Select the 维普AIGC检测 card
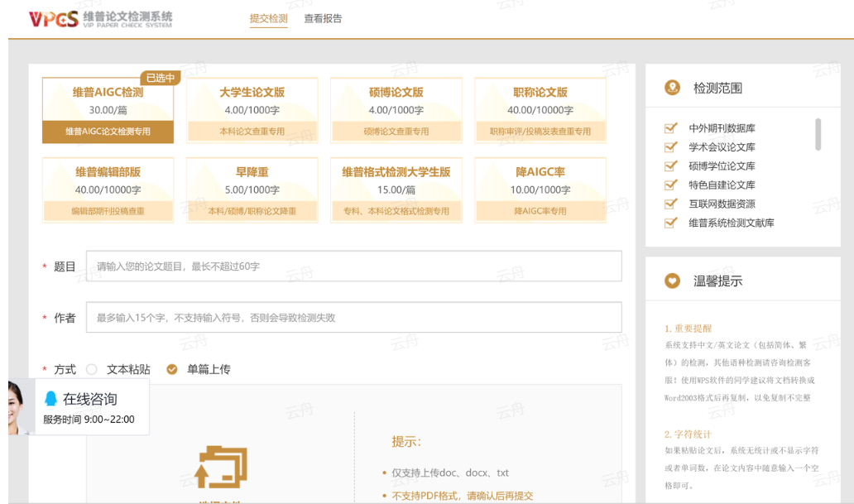Image resolution: width=854 pixels, height=504 pixels. tap(108, 111)
